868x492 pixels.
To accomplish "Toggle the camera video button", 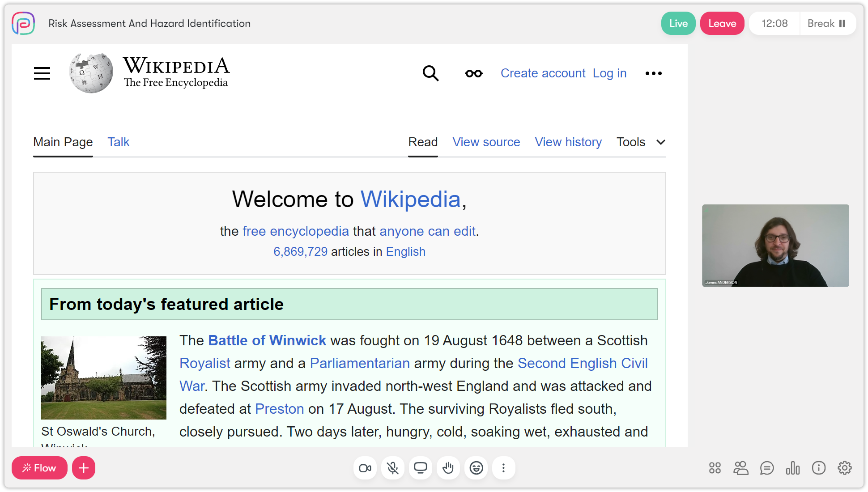I will click(x=365, y=468).
